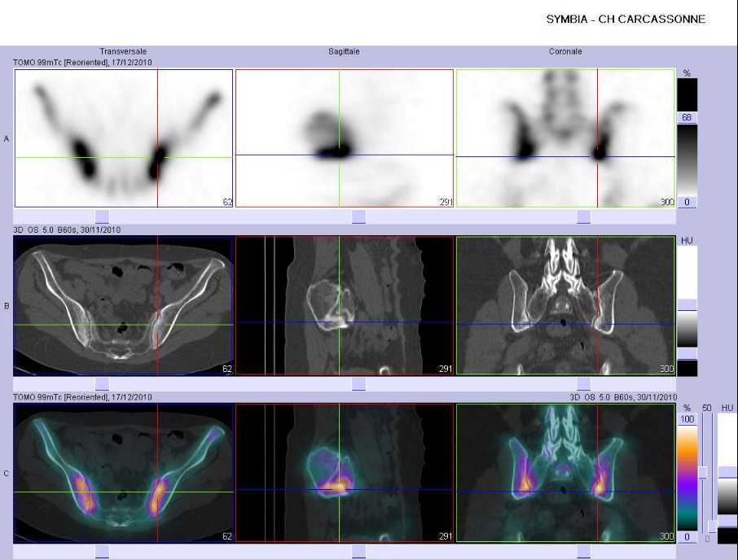Click the Coronale column heading
The image size is (738, 560).
coord(565,51)
